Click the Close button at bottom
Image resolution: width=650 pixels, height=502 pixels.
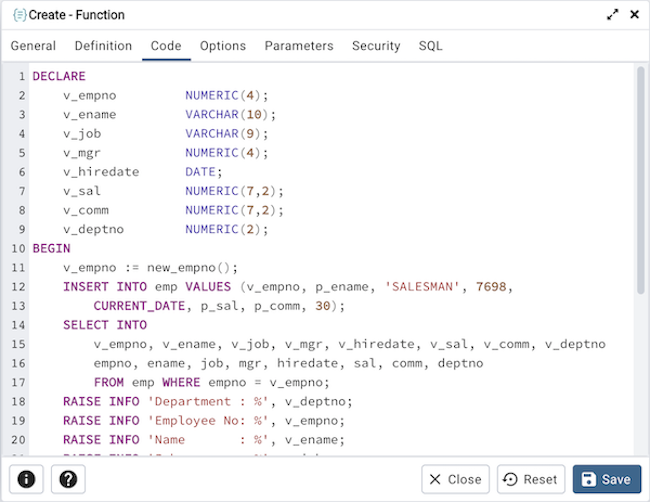pyautogui.click(x=455, y=479)
